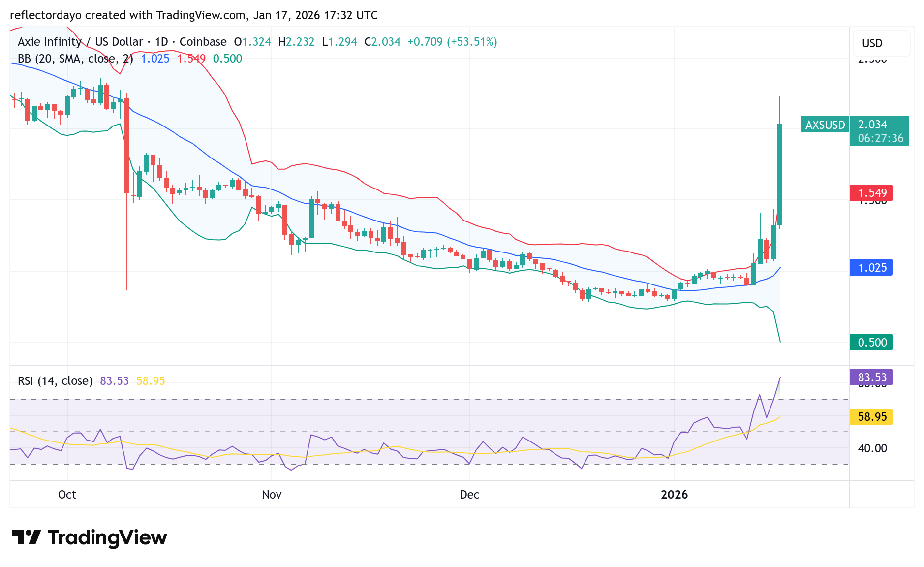Click the purple 83.53 RSI label
The width and height of the screenshot is (924, 567).
point(871,378)
